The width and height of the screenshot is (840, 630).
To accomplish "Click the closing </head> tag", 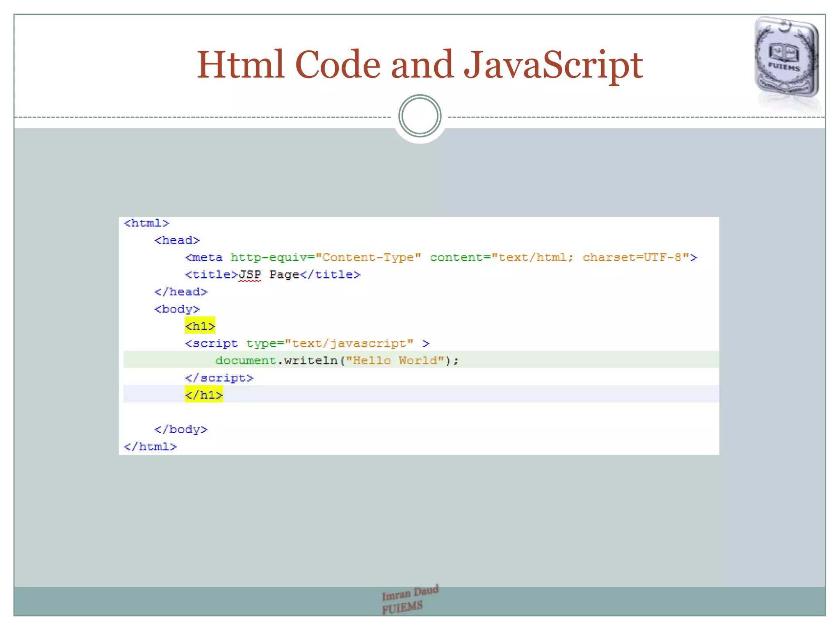I will point(181,292).
